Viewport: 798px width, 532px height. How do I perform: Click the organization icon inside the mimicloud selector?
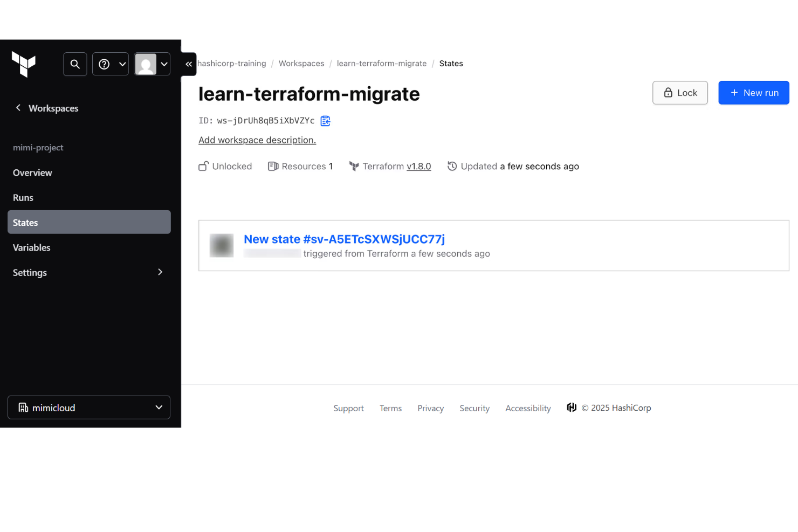[x=23, y=407]
